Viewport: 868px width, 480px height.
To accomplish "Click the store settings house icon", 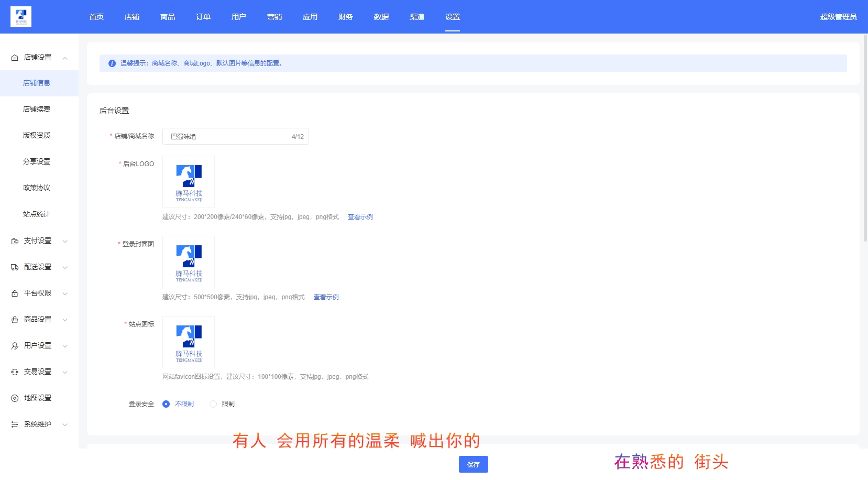I will pos(15,58).
